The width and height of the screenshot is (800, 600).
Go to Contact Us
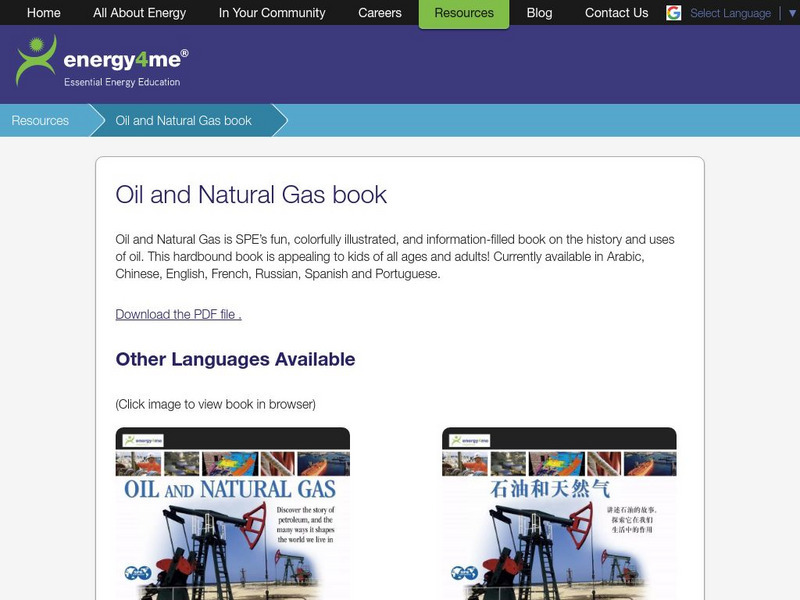(616, 13)
